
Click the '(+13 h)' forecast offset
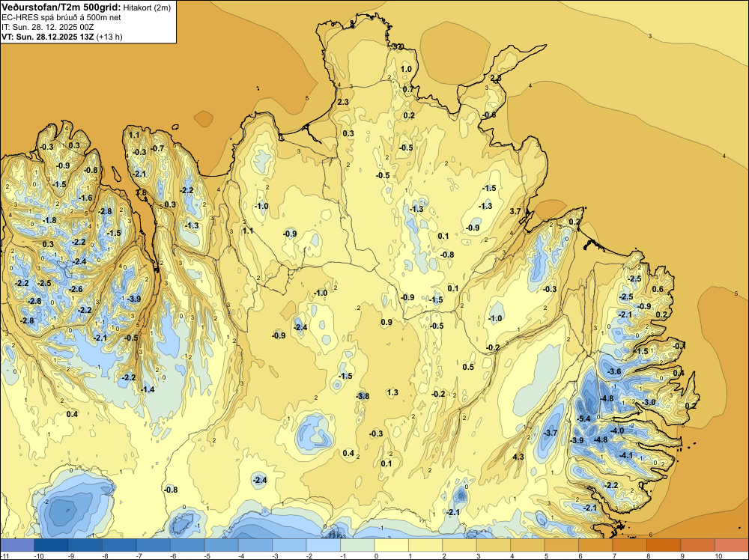109,37
